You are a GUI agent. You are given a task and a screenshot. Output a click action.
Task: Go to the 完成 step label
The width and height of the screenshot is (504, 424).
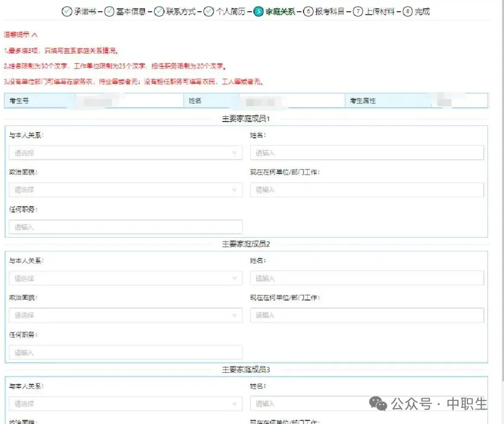point(422,12)
